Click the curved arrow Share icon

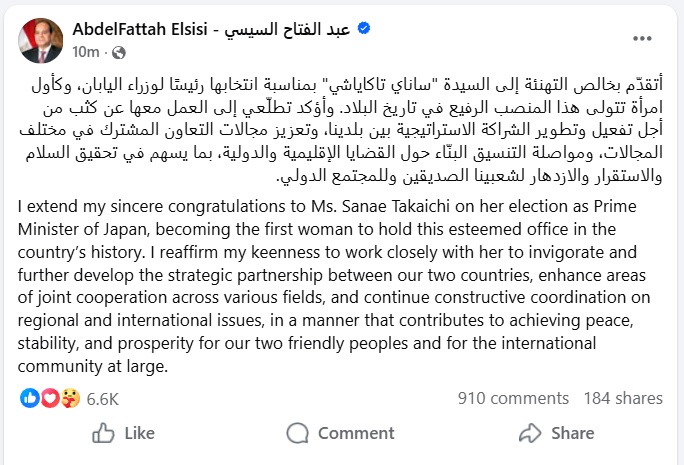click(x=530, y=433)
